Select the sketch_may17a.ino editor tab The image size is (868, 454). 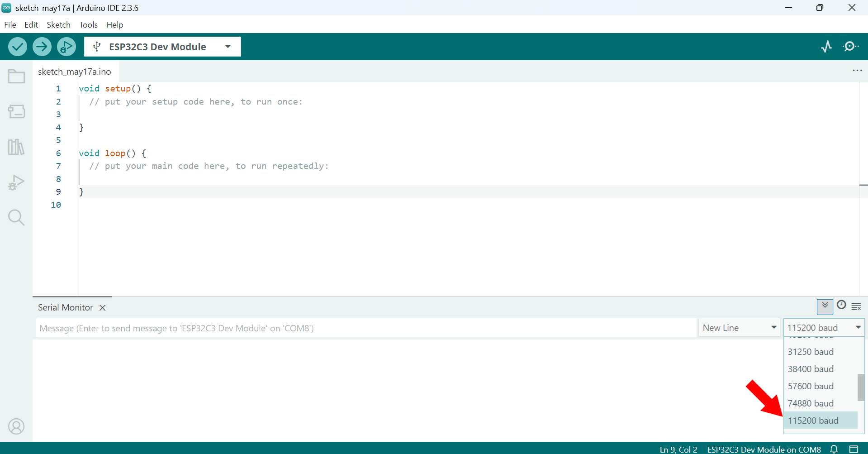click(75, 72)
